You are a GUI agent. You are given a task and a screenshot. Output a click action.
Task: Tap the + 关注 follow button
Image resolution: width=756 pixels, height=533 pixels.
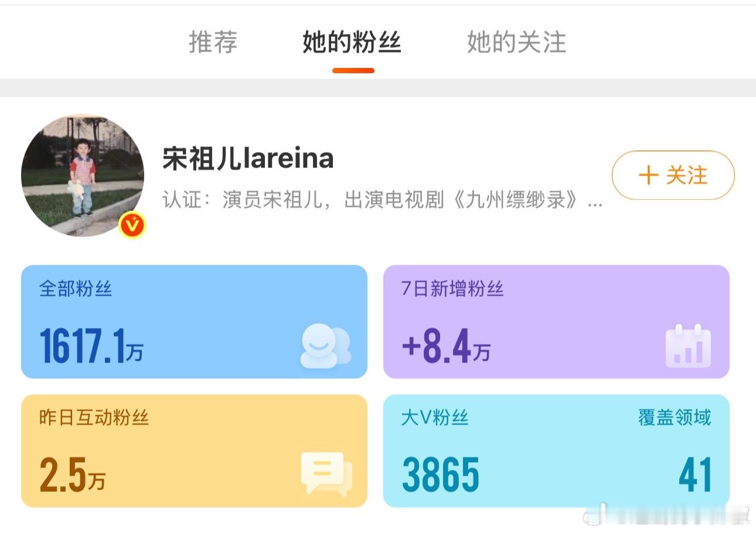pyautogui.click(x=673, y=175)
